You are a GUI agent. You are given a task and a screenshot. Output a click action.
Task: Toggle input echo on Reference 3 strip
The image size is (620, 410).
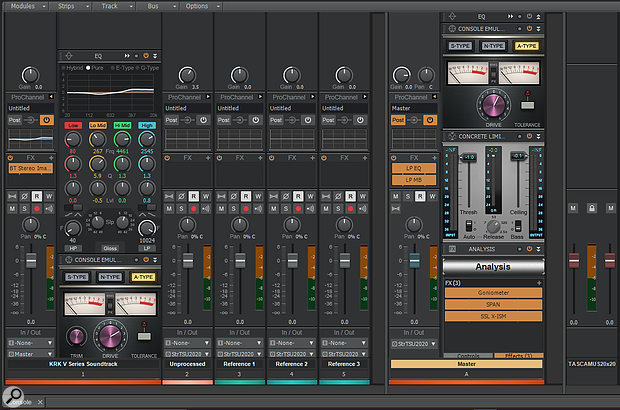[363, 208]
